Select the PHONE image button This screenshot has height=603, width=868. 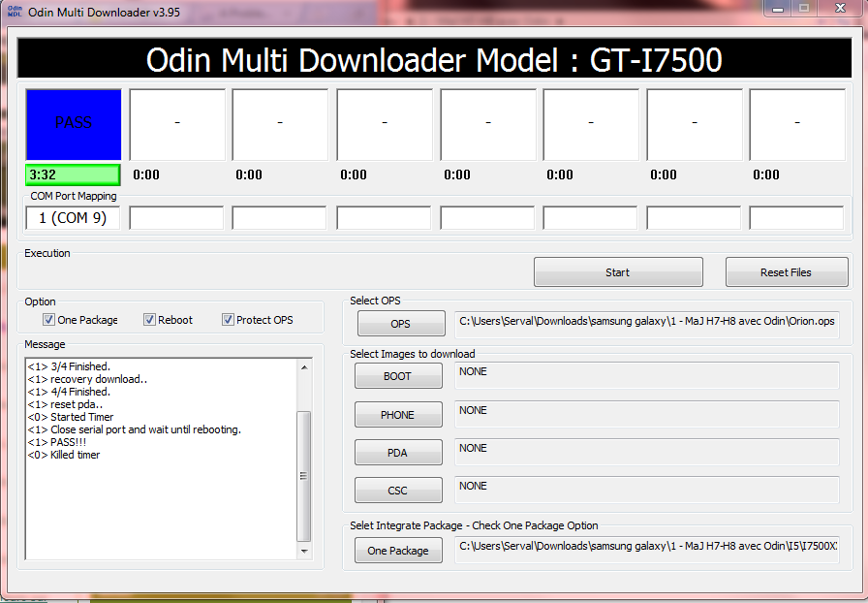point(398,415)
